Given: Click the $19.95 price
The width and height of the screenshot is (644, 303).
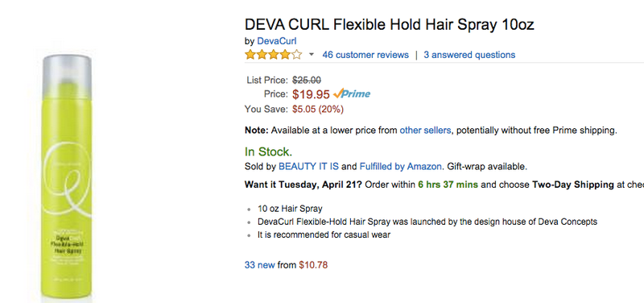Looking at the screenshot, I should pyautogui.click(x=311, y=94).
